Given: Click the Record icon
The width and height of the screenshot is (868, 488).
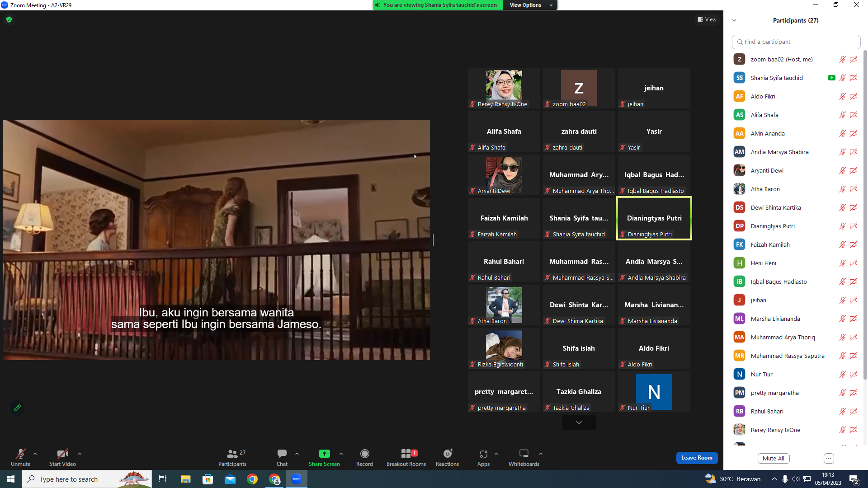Looking at the screenshot, I should 364,454.
